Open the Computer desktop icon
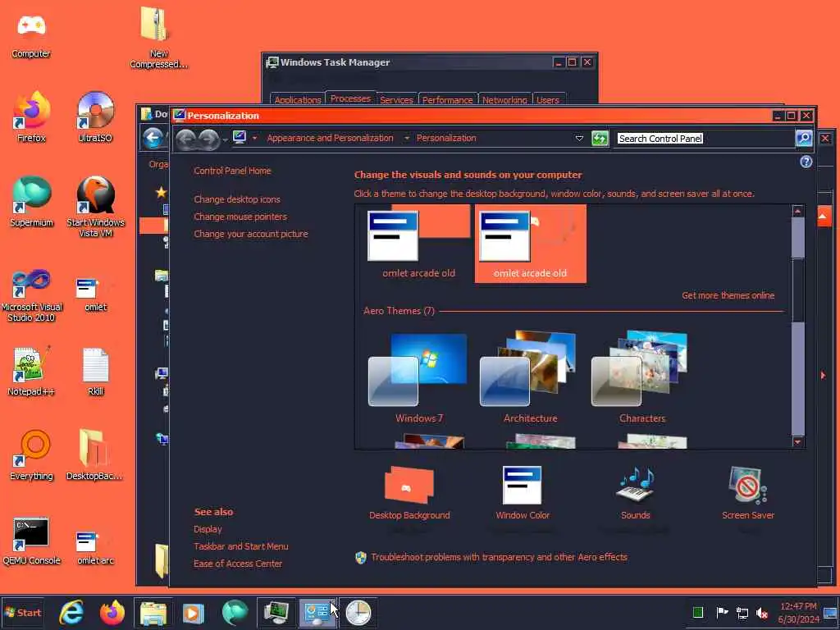 31,35
